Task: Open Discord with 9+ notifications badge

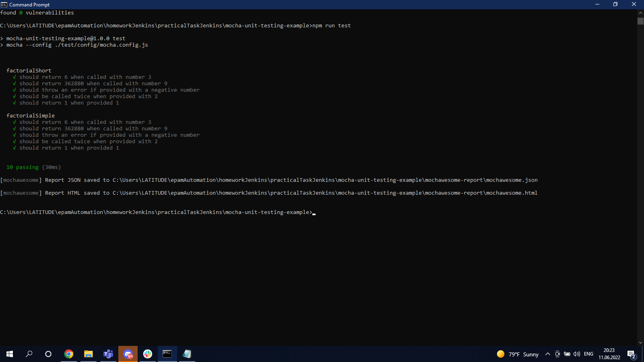Action: [x=128, y=354]
